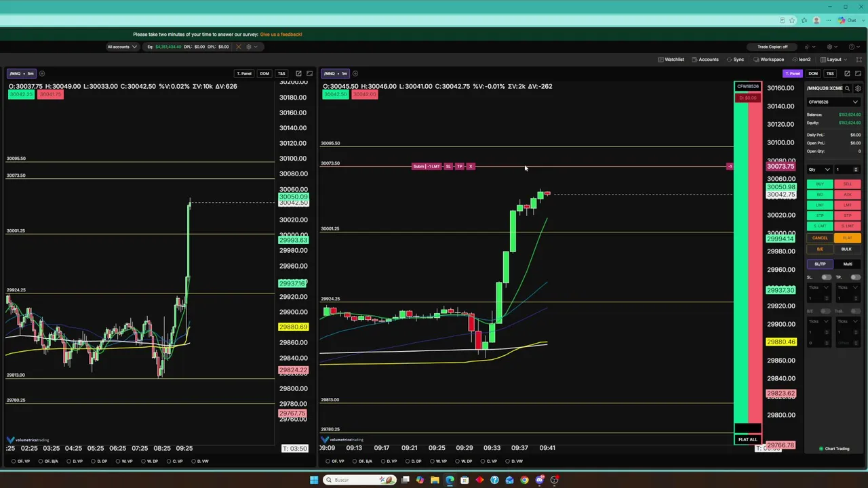Open T&S on the left chart

tap(281, 73)
